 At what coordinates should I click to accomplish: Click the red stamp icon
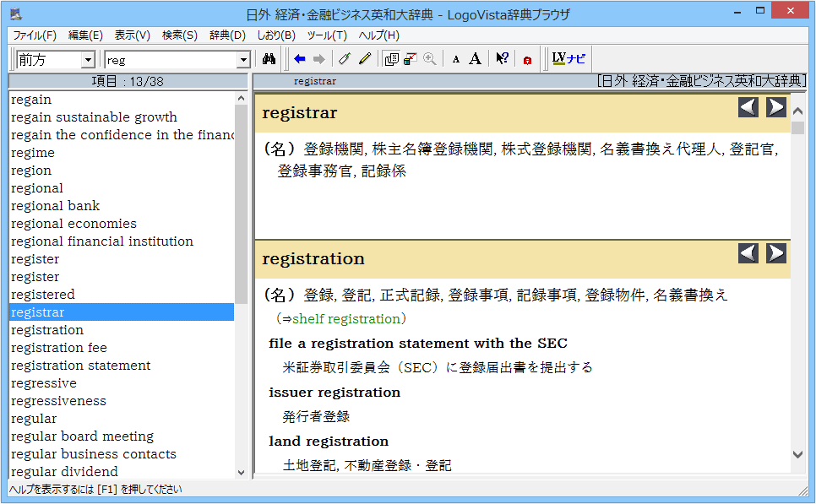(527, 60)
